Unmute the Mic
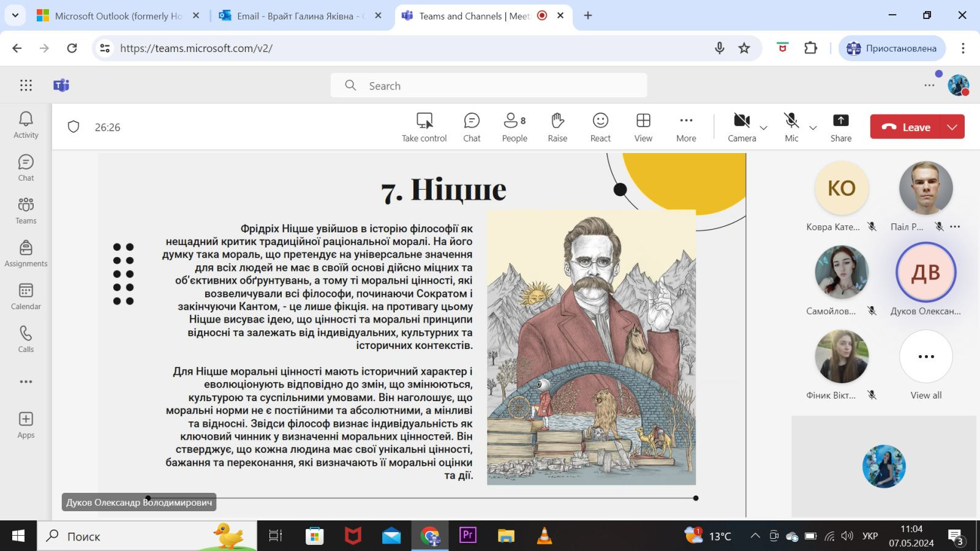 click(791, 127)
